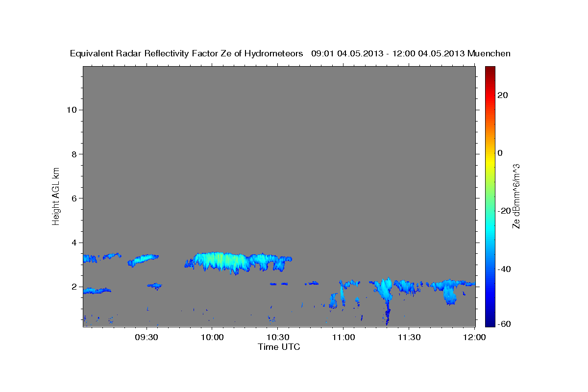Click the date range '09:01 04.05.2013 - 12:00 04.05.2013 Muenchen'
Screen dimensions: 588x392
411,53
